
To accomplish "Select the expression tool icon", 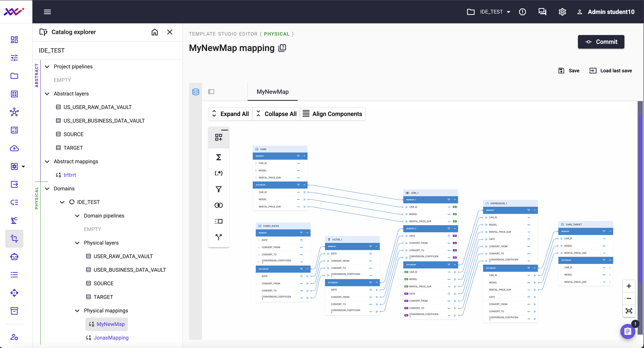I will (218, 173).
